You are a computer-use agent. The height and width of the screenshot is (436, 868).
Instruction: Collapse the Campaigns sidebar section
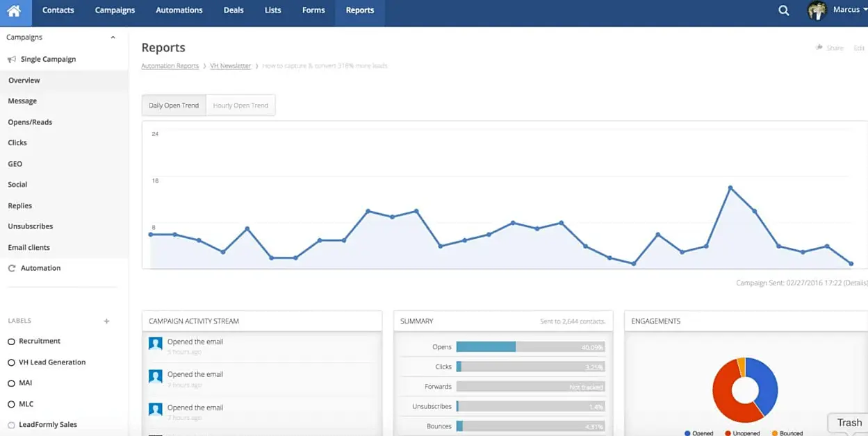point(113,37)
